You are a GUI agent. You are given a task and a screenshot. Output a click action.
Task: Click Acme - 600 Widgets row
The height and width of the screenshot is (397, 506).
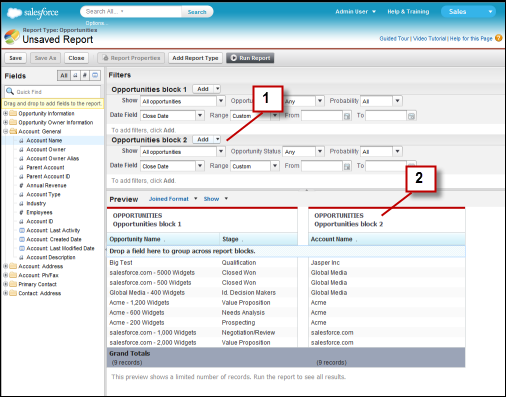click(x=202, y=313)
